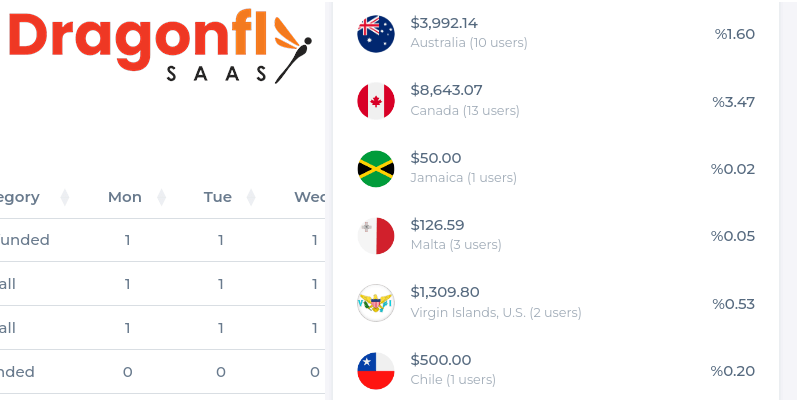800x400 pixels.
Task: Sort table by the Tue column
Action: coord(251,197)
